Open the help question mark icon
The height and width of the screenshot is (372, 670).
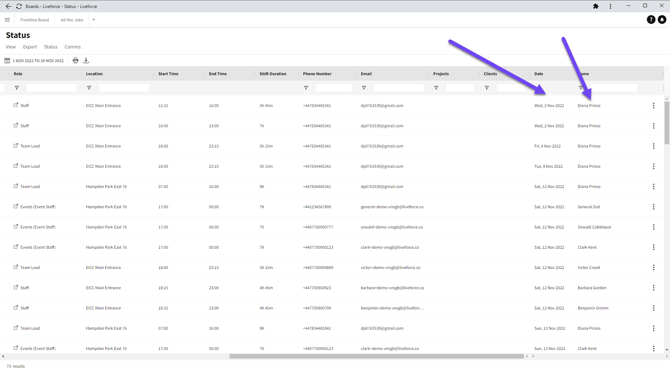point(651,20)
